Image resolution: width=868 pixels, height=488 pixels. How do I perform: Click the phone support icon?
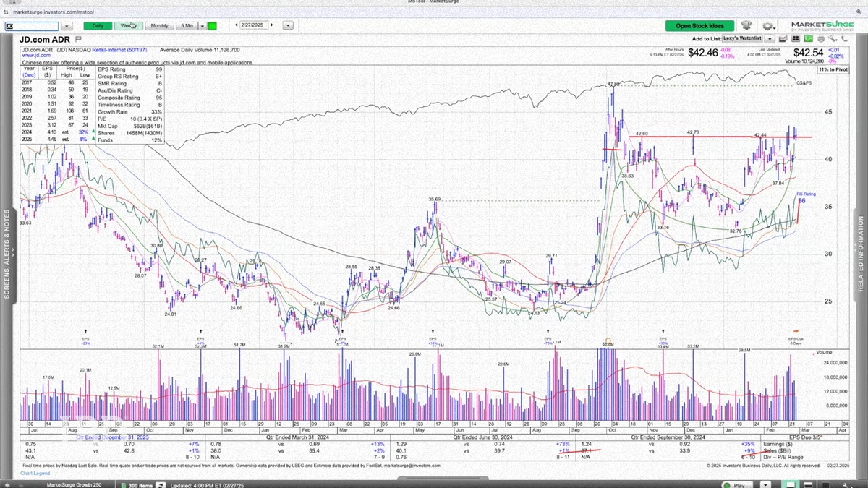pos(844,38)
